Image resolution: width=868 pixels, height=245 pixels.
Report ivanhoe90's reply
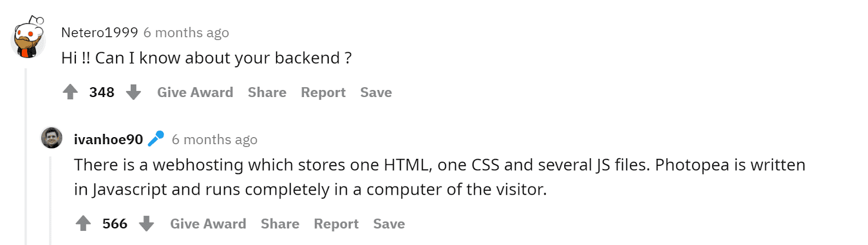pos(336,224)
